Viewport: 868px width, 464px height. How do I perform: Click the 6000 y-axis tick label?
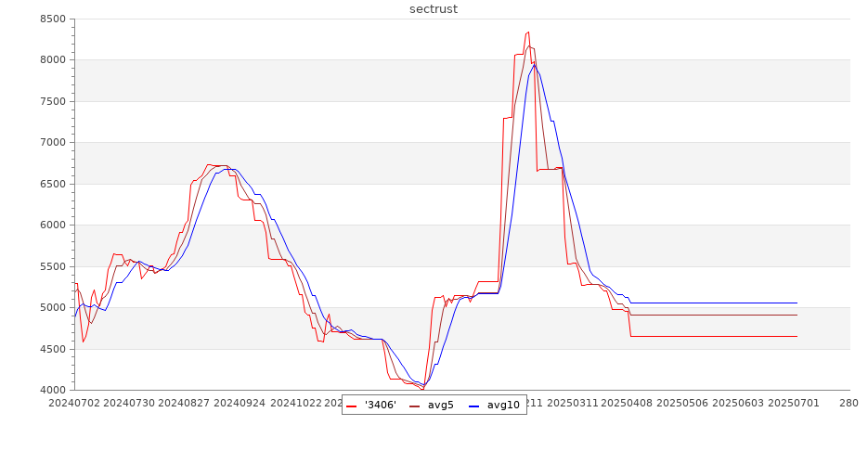[53, 225]
